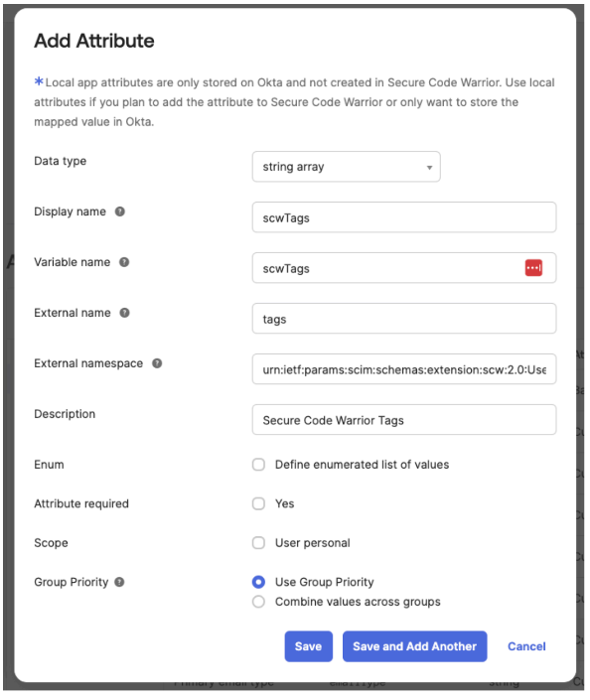Cancel the Add Attribute dialog

(x=526, y=646)
